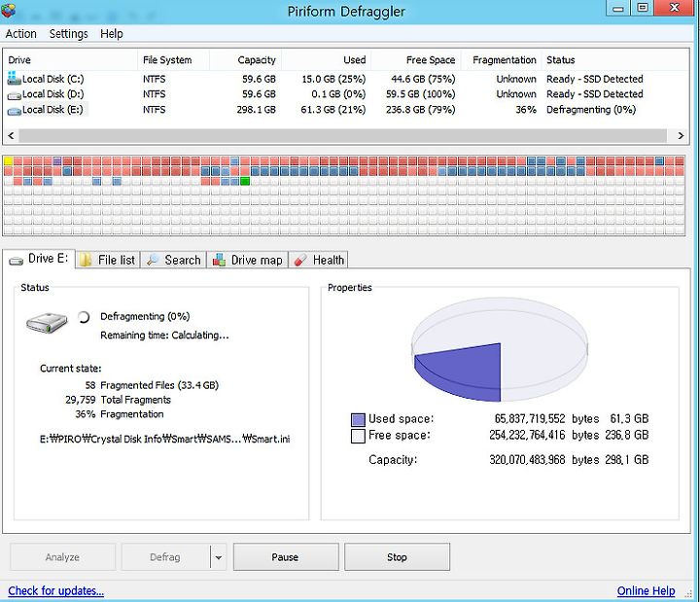700x602 pixels.
Task: Click the current file path ending Smart.ini
Action: click(164, 439)
